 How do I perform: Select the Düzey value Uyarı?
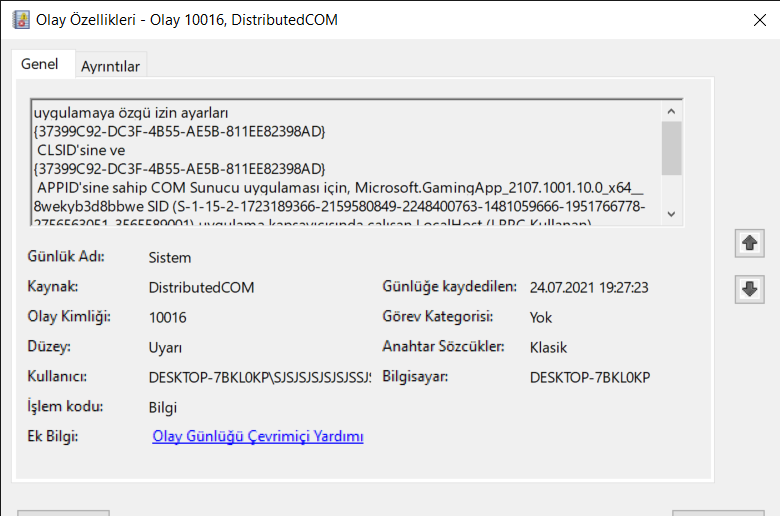coord(165,348)
